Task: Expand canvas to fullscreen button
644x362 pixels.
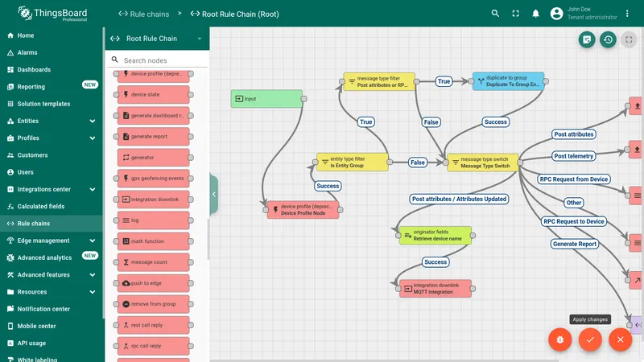Action: coord(629,39)
